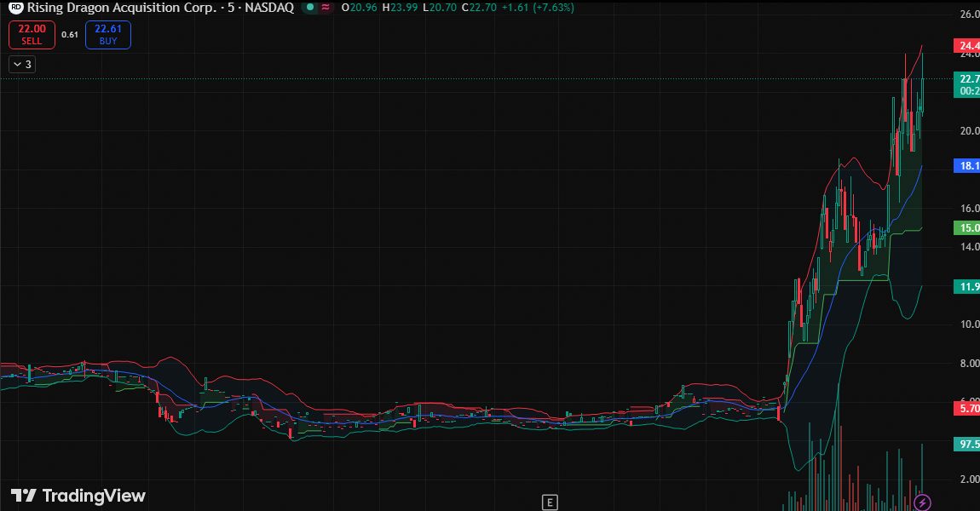Click the green 97.5 volume label
980x511 pixels.
(967, 445)
